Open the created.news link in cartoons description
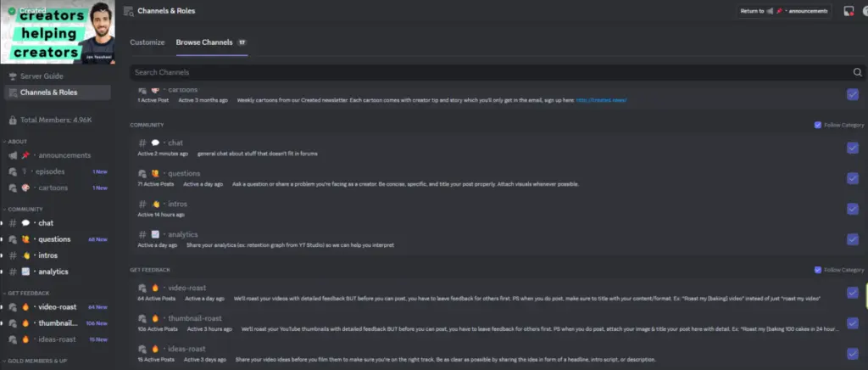Viewport: 868px width, 370px height. coord(601,101)
